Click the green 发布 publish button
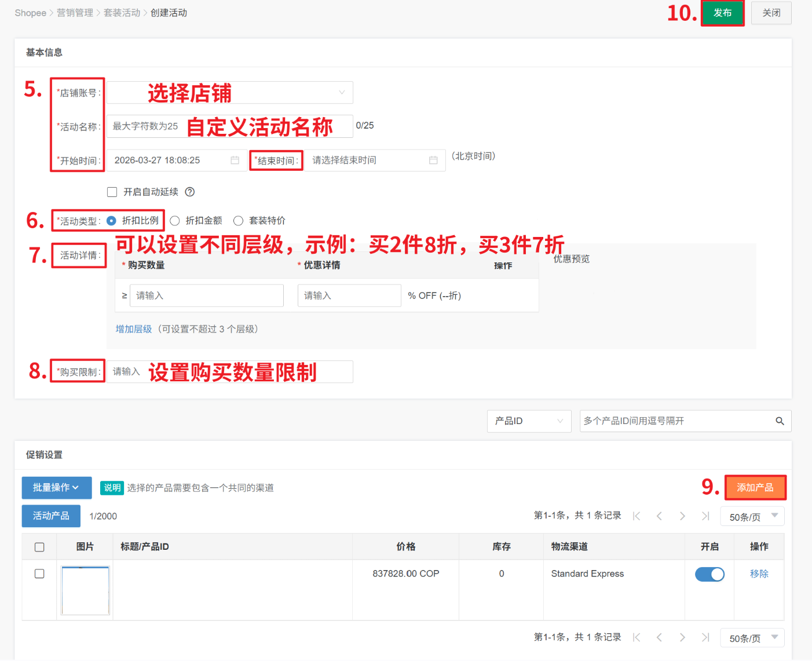 722,13
